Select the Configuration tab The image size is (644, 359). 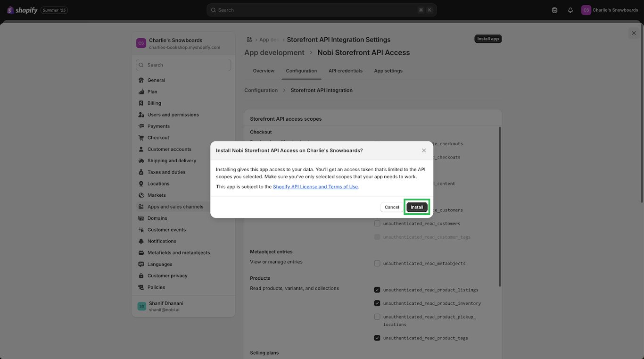tap(301, 71)
